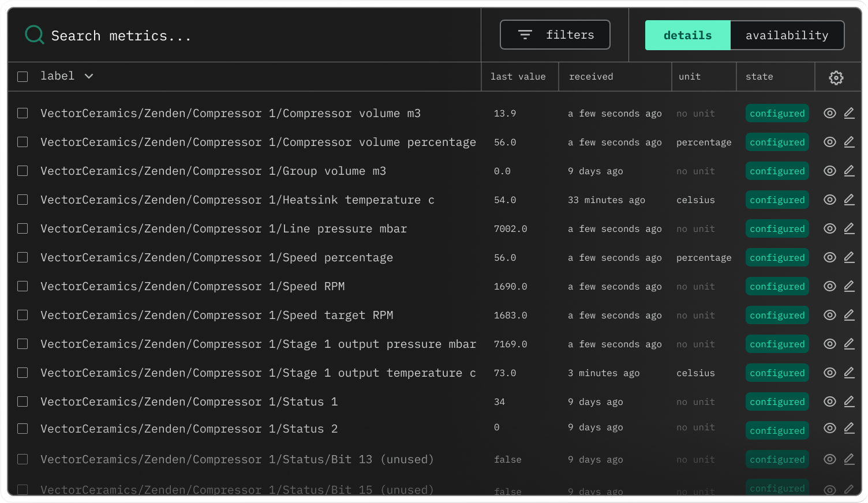The image size is (868, 503).
Task: Sort by unit column header
Action: pyautogui.click(x=690, y=77)
